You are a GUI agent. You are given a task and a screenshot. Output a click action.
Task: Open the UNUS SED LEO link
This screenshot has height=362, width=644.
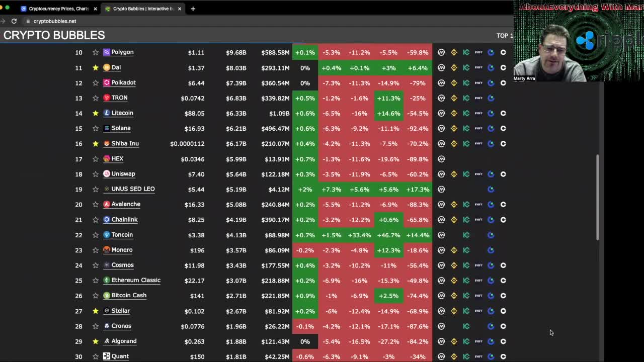pyautogui.click(x=133, y=189)
